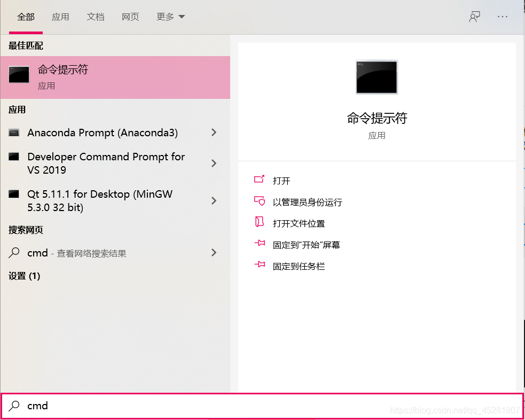Screen dimensions: 525x420
Task: Click the magnifier icon beside cmd web result
Action: pyautogui.click(x=14, y=253)
